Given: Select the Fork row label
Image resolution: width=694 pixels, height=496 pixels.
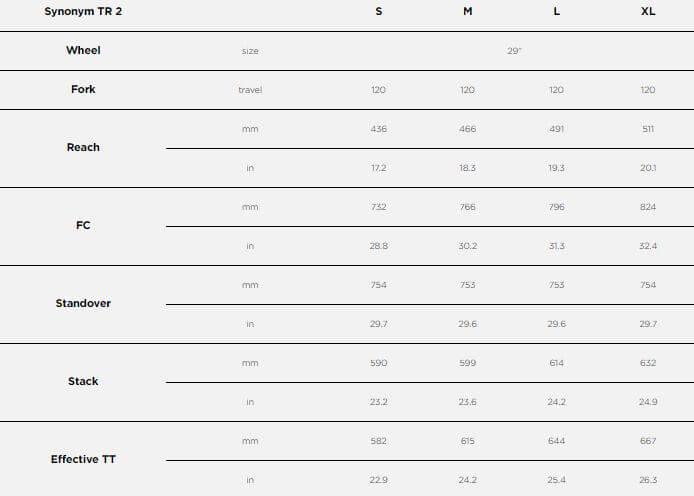Looking at the screenshot, I should click(83, 89).
